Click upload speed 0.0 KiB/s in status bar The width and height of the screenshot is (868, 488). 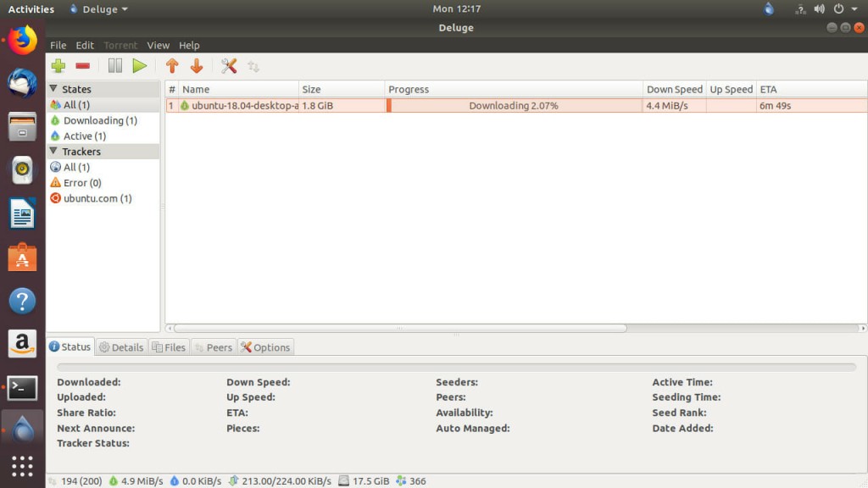pyautogui.click(x=196, y=481)
